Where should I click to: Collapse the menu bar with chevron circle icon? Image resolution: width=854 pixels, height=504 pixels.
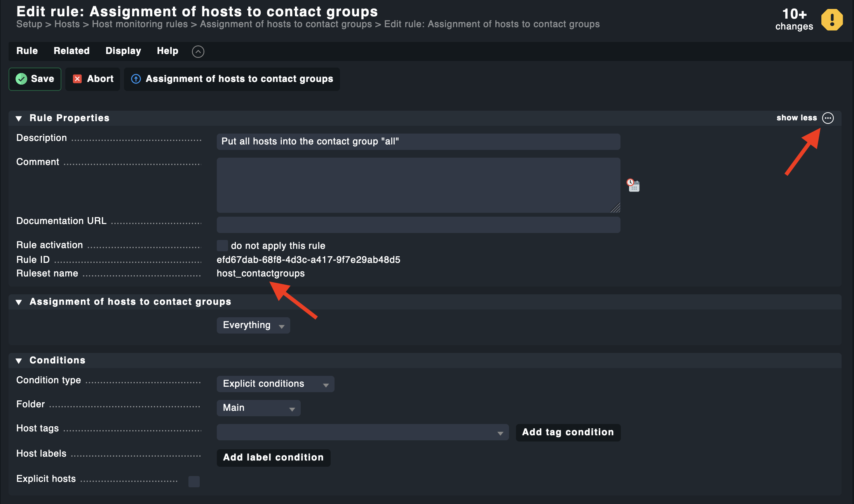click(198, 51)
